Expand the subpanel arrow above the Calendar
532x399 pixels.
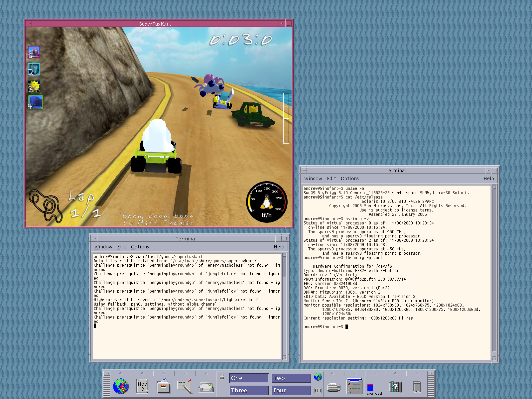142,373
